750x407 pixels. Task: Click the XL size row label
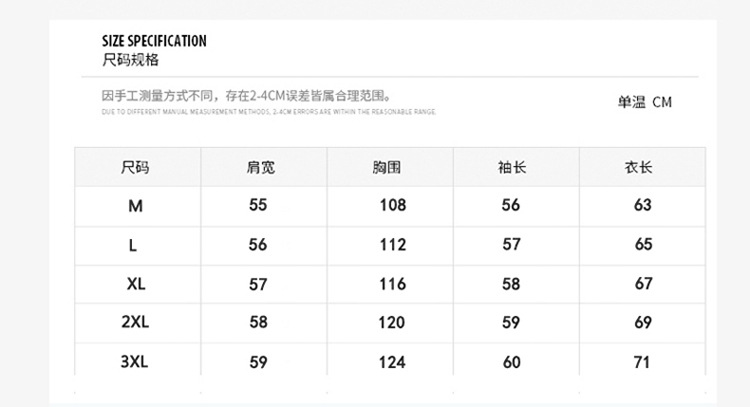[137, 284]
